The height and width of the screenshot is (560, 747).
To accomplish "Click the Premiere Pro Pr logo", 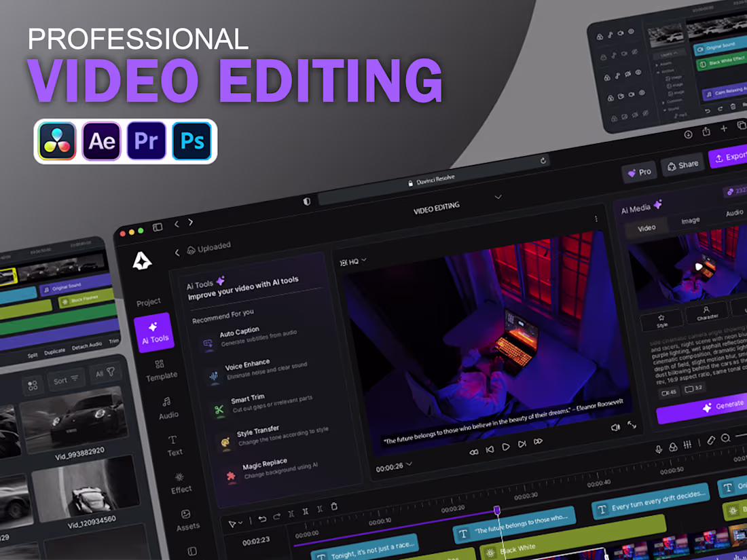I will pos(146,141).
